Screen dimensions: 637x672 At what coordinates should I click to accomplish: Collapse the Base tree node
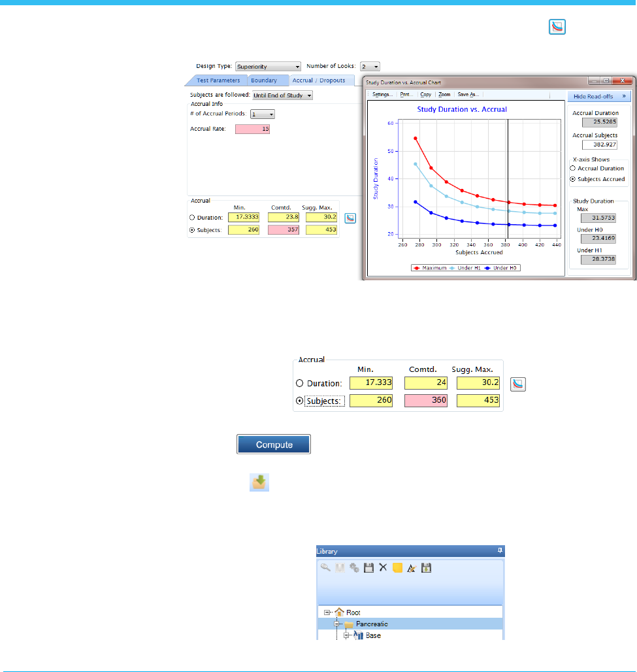pos(346,635)
